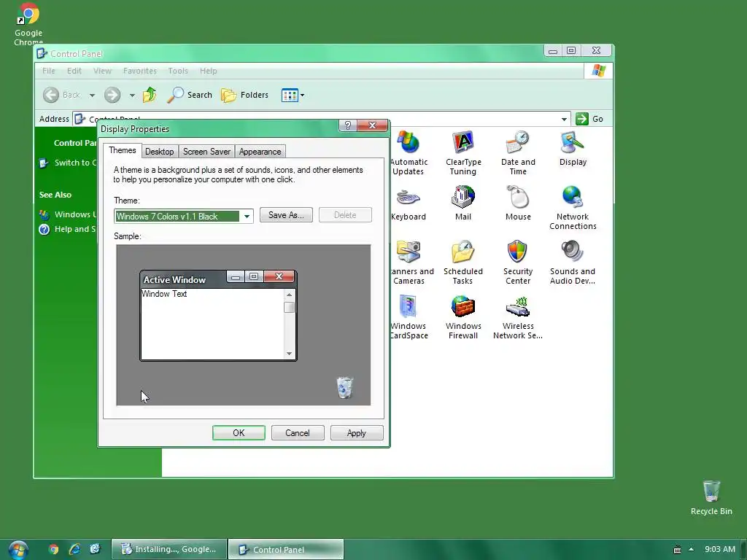Open Wireless Network Setup icon

518,317
